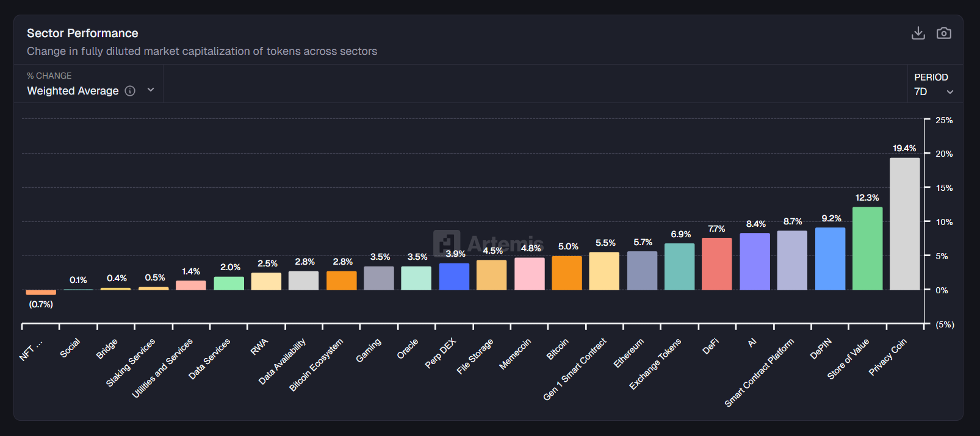Image resolution: width=980 pixels, height=436 pixels.
Task: Click the Perp DEX 3.9% blue bar
Action: 454,277
